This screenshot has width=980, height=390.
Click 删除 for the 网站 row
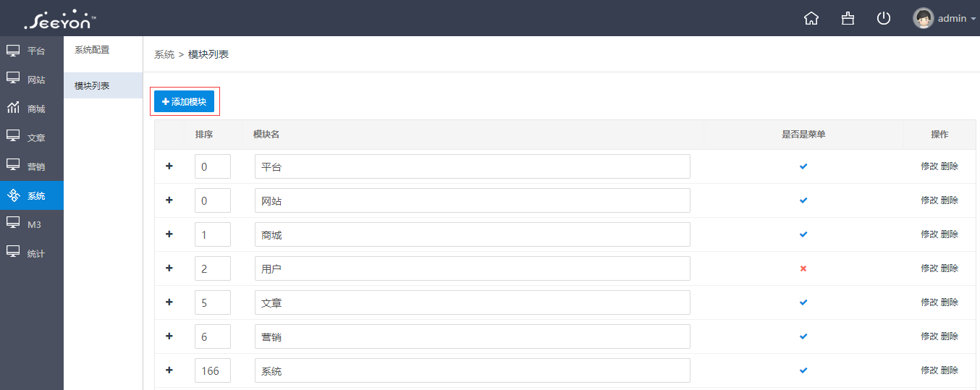pos(950,200)
